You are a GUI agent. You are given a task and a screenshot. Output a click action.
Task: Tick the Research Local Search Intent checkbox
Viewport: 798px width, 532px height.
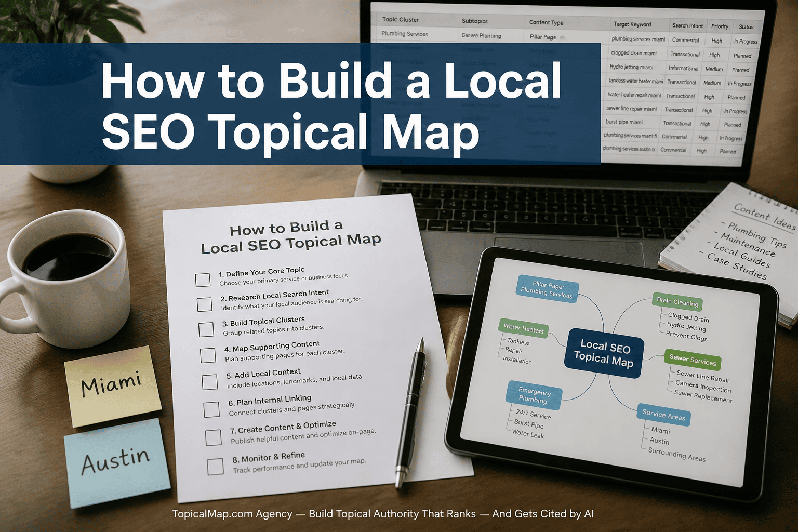204,304
